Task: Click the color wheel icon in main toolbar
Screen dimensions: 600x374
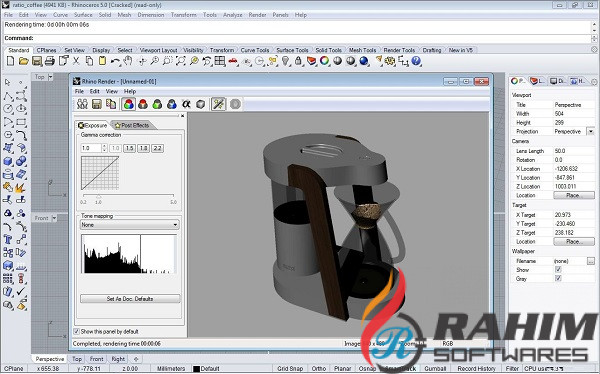Action: tap(324, 61)
